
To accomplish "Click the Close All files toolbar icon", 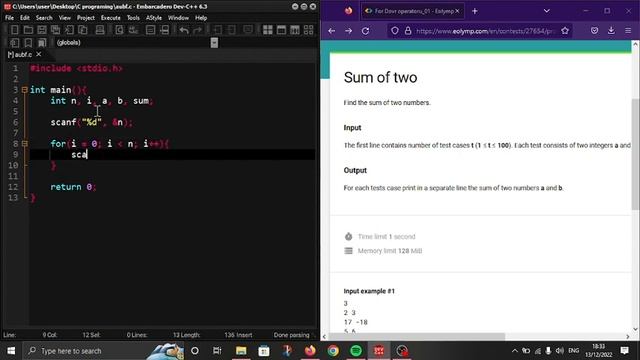I will [83, 30].
